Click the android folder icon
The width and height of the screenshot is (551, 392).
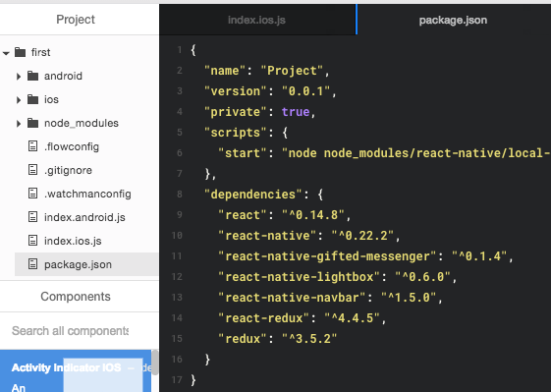point(32,76)
